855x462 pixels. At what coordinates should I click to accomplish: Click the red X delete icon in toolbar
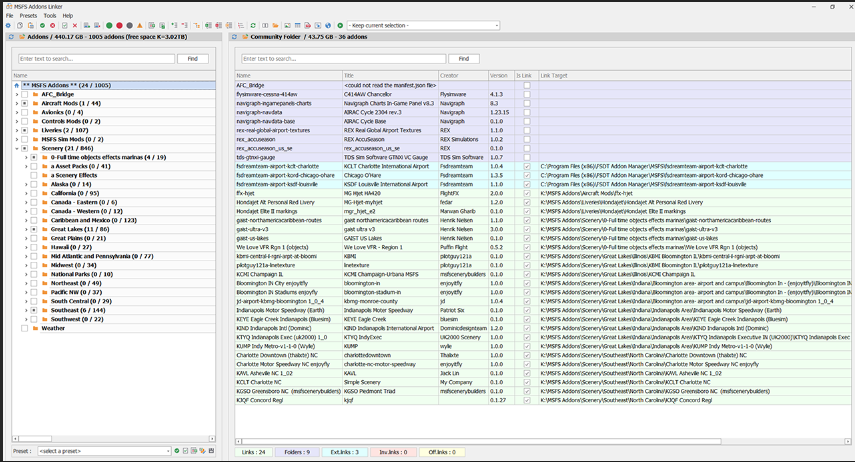(x=75, y=26)
